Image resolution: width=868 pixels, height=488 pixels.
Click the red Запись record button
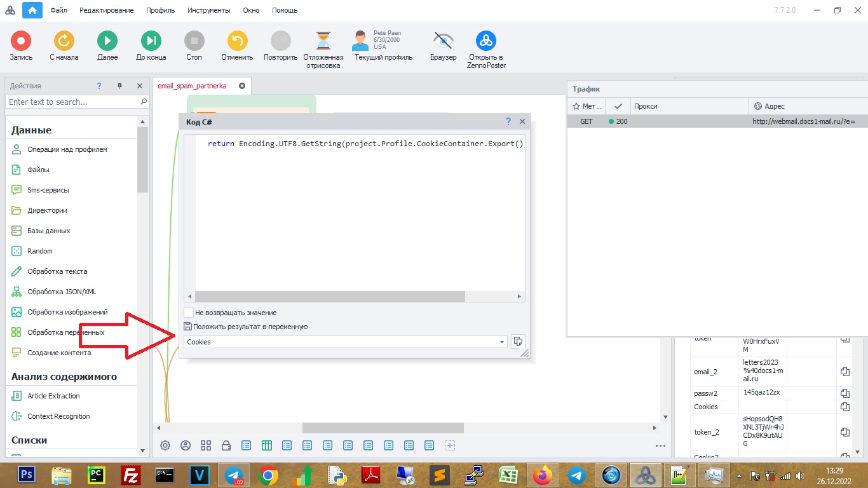(x=21, y=41)
